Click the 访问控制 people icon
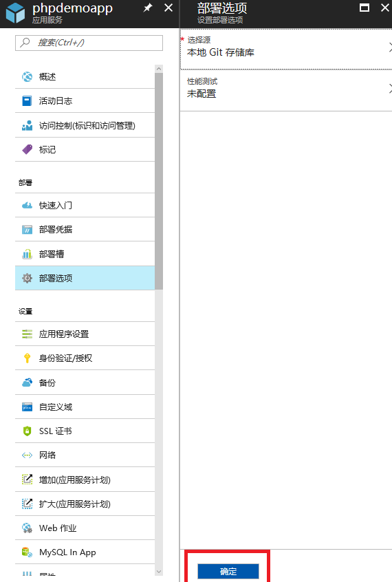This screenshot has height=582, width=392. point(27,125)
